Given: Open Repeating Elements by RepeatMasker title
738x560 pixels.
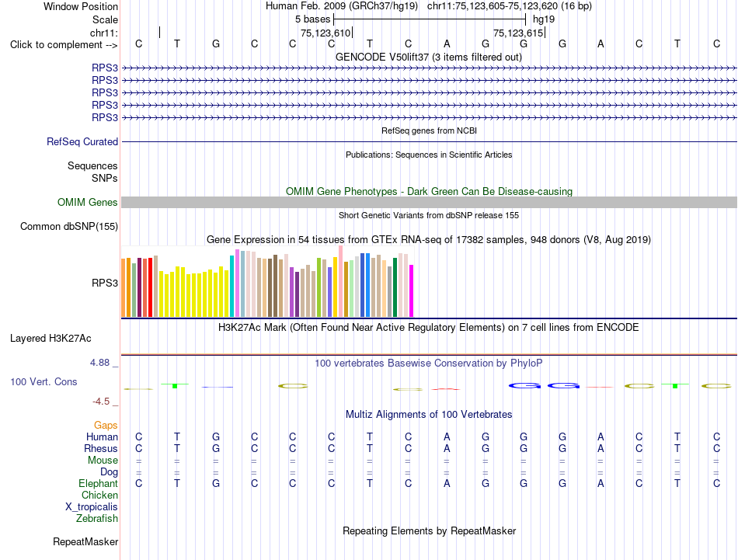Looking at the screenshot, I should tap(429, 531).
